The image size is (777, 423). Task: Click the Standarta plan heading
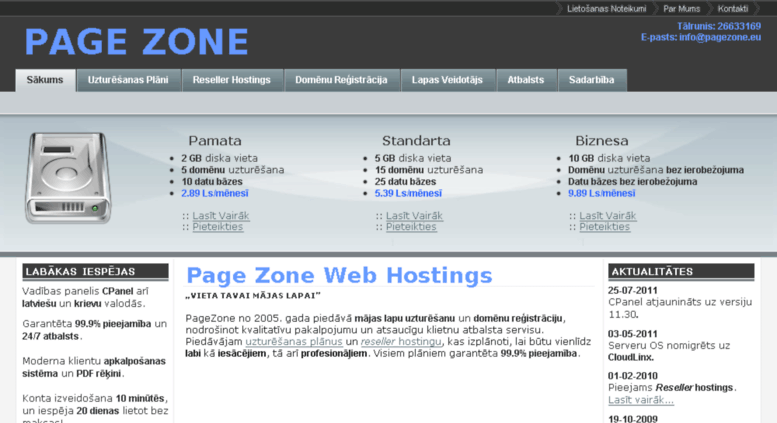[416, 141]
